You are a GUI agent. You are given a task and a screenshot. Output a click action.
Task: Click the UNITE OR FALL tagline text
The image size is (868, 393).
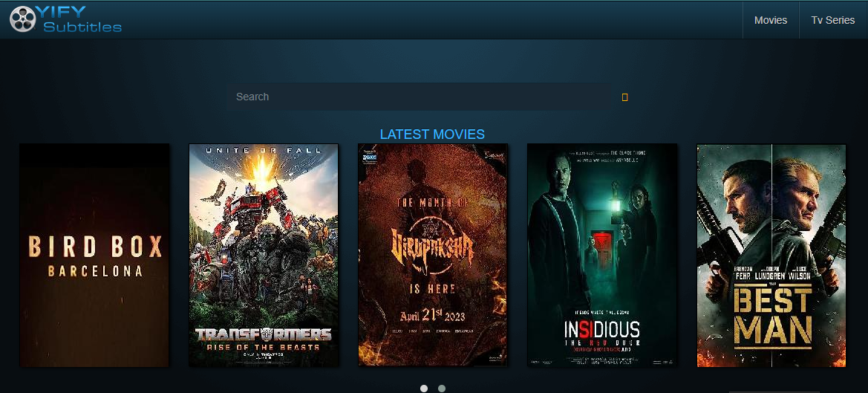tap(264, 151)
